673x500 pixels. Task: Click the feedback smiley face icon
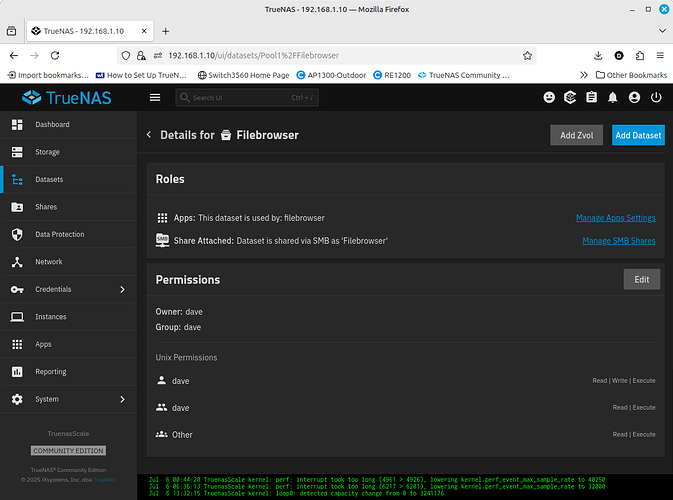coord(549,98)
